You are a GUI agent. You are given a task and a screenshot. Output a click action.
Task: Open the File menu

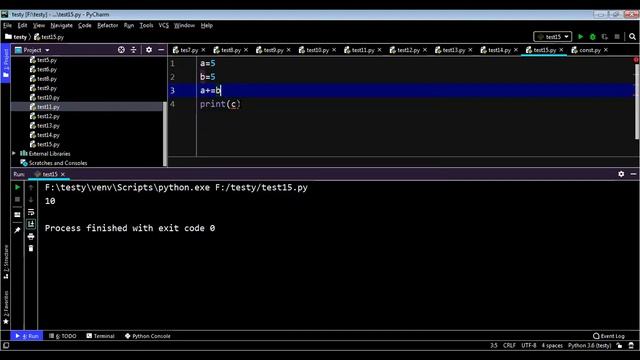tap(7, 25)
